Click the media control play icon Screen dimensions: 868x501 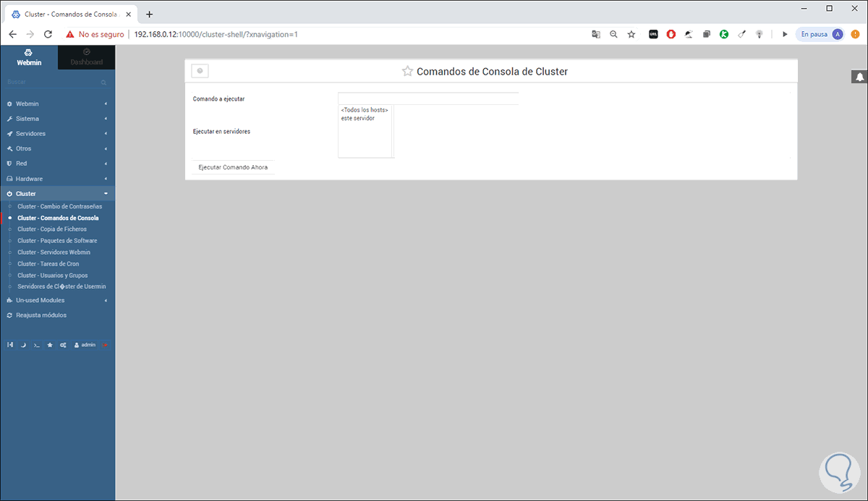point(785,34)
